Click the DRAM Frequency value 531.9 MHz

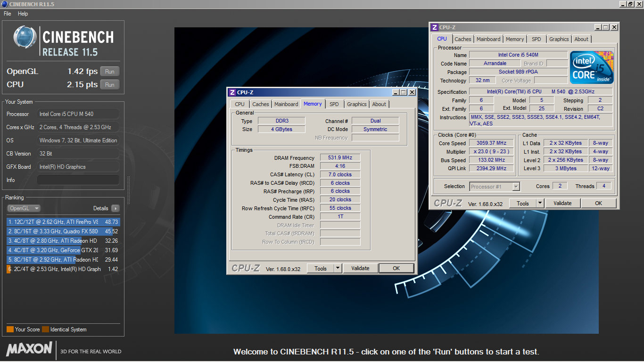[x=340, y=158]
